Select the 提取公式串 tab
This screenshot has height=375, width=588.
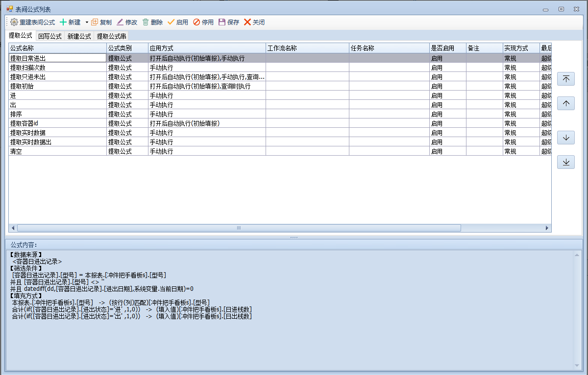(111, 36)
